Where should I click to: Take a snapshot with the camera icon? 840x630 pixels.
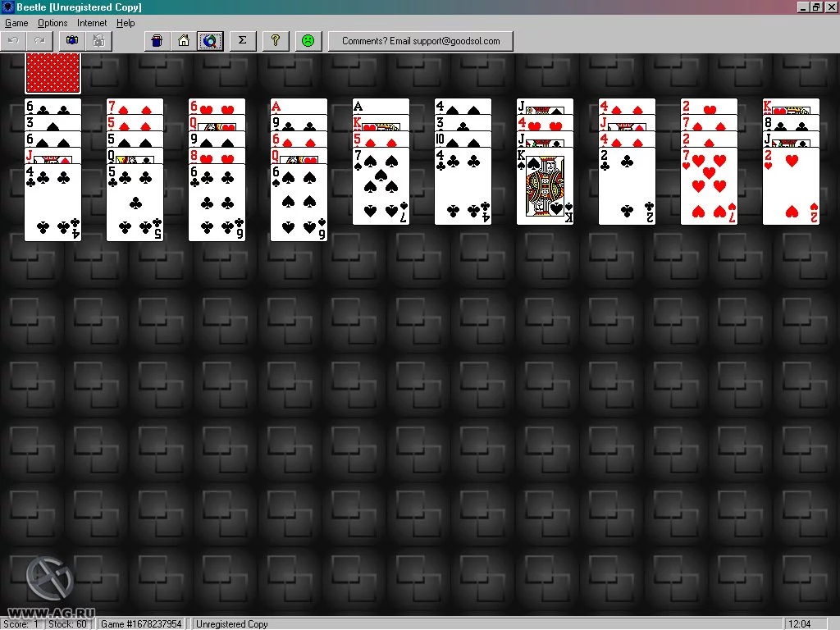click(72, 41)
